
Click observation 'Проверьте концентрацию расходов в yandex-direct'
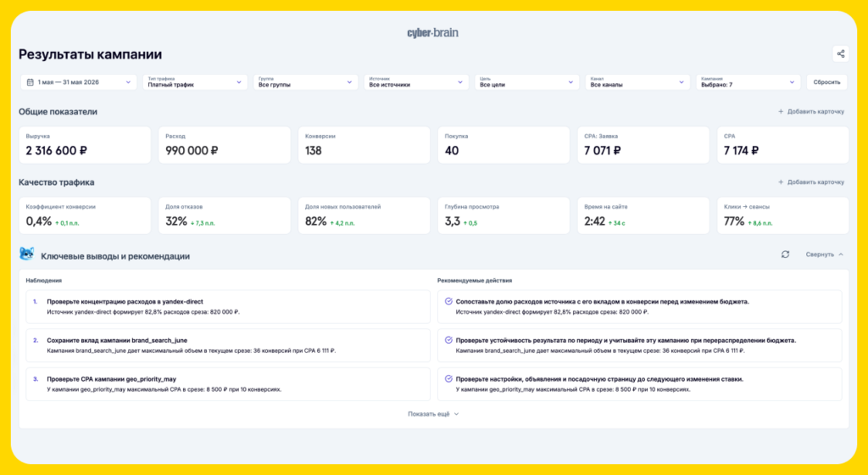pyautogui.click(x=228, y=307)
